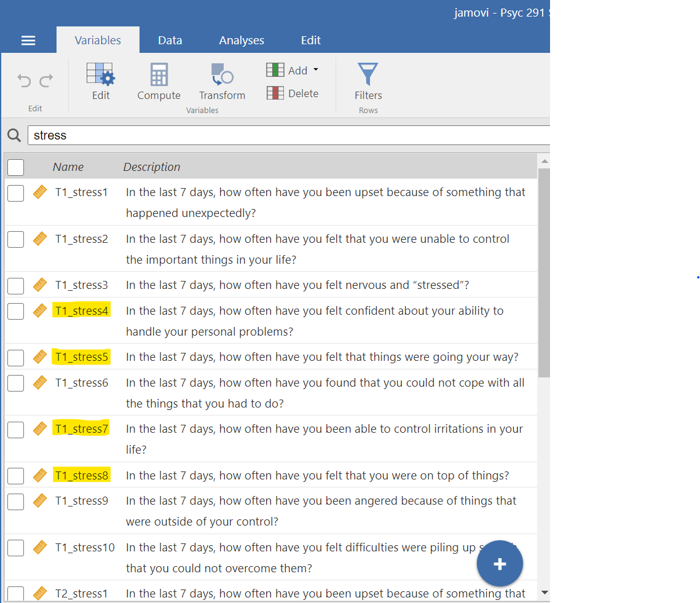Select the T1_stress3 variable name
Screen dimensions: 700x603
click(x=82, y=285)
